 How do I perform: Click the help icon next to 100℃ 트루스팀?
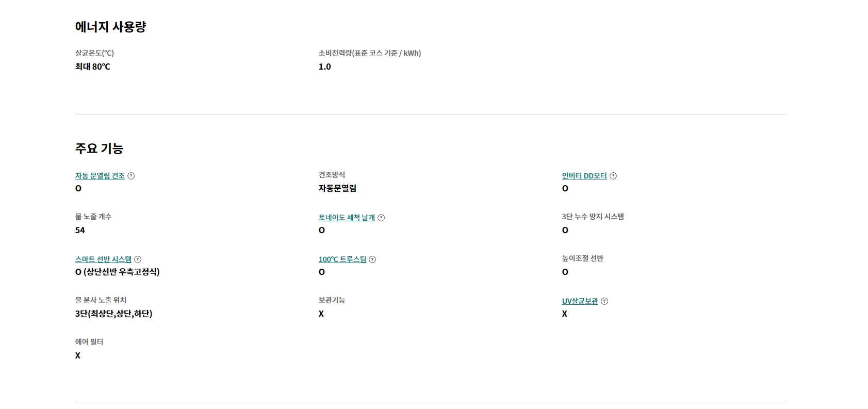(x=372, y=259)
